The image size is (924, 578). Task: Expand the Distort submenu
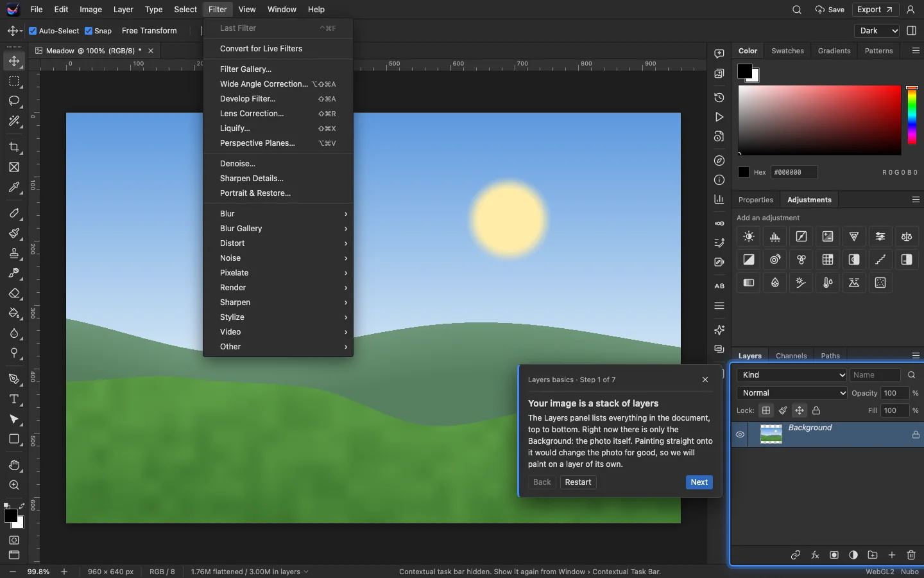(x=278, y=243)
